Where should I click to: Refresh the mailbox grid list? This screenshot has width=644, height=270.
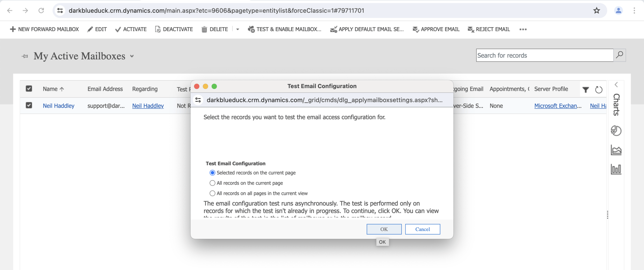coord(598,90)
